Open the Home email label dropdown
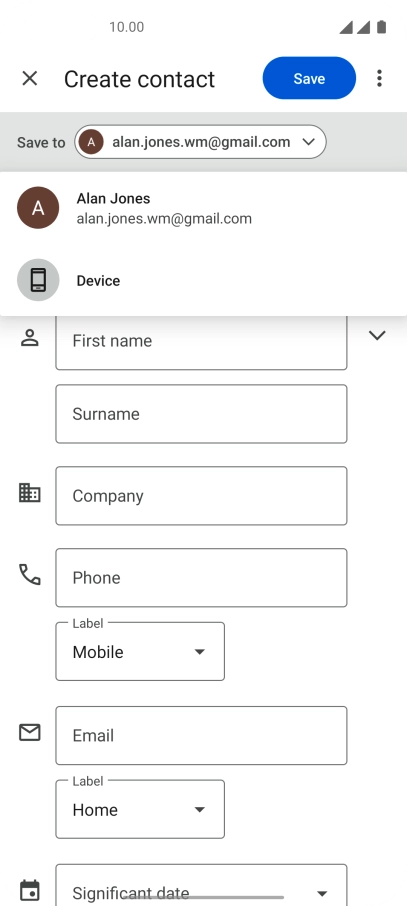The image size is (407, 906). 140,809
